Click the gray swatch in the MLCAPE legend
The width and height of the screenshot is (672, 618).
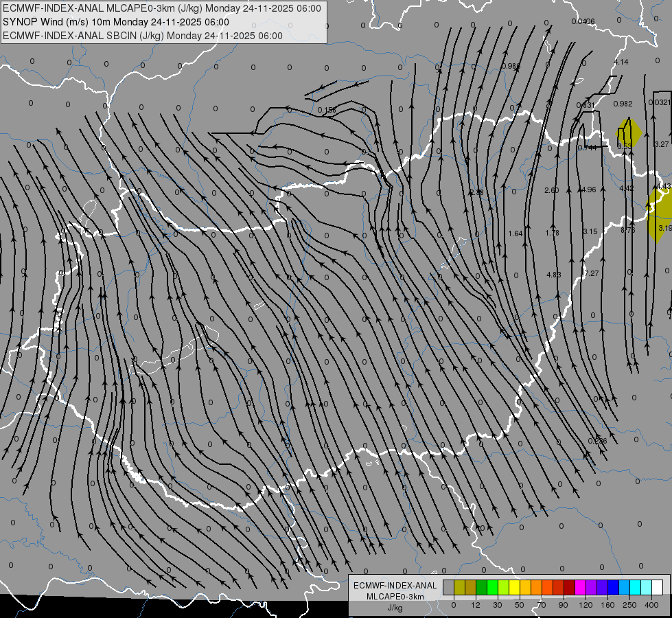click(448, 587)
